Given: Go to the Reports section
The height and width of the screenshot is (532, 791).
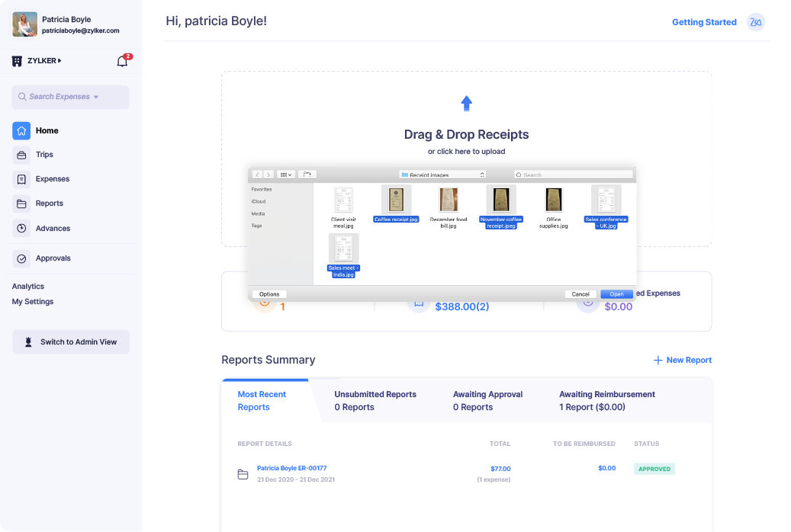Looking at the screenshot, I should (x=49, y=204).
